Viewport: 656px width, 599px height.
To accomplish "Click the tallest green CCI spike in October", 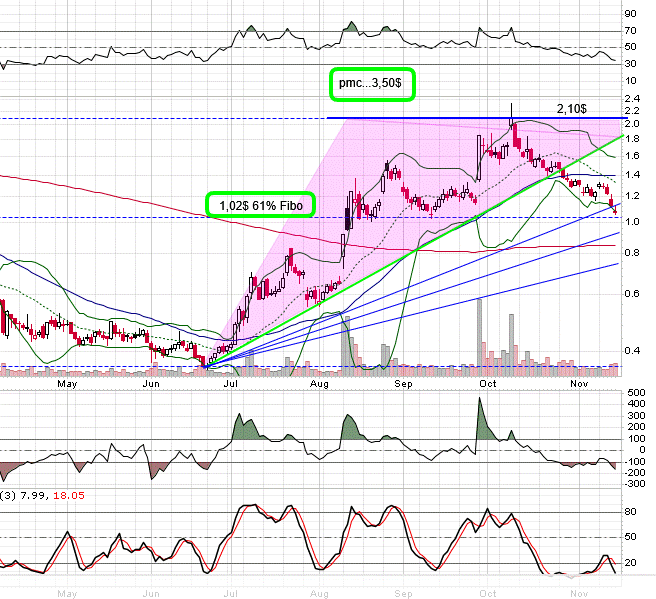I will [481, 415].
